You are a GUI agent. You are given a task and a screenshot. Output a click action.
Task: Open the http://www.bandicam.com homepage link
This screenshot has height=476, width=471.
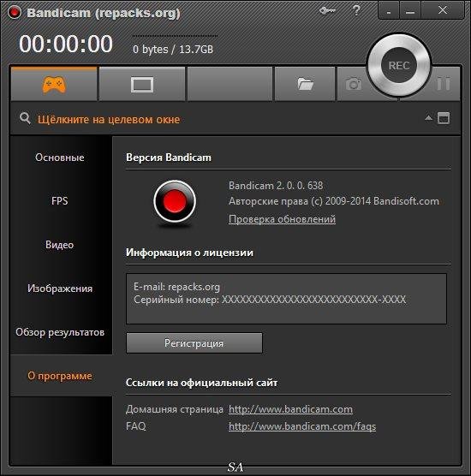pyautogui.click(x=290, y=409)
